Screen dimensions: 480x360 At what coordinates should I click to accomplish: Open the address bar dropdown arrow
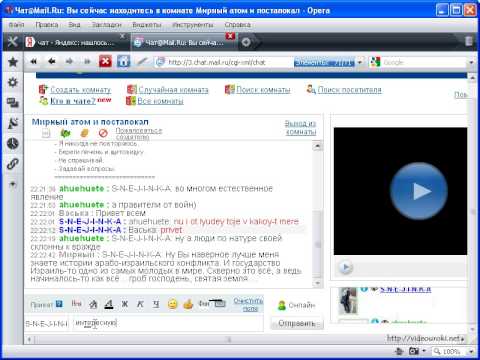[360, 62]
